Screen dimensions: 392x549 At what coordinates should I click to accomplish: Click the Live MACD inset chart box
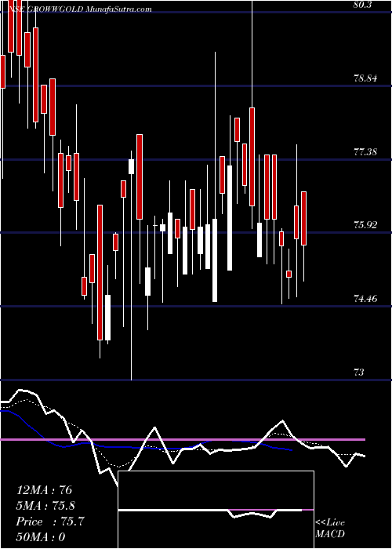(216, 510)
